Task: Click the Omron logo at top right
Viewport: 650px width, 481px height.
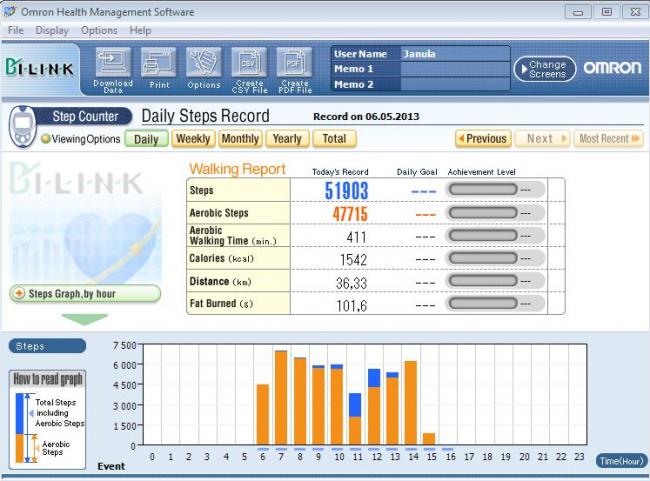Action: click(x=612, y=68)
